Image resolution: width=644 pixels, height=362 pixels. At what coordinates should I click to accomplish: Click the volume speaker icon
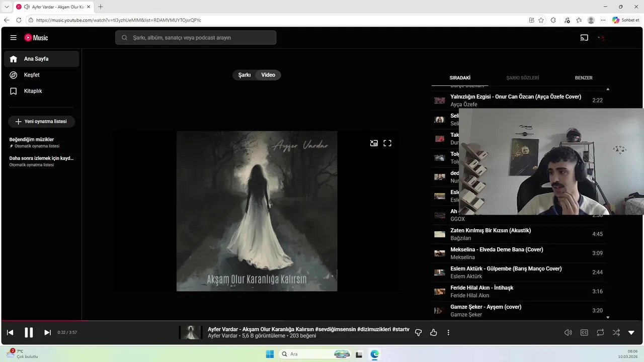[568, 332]
